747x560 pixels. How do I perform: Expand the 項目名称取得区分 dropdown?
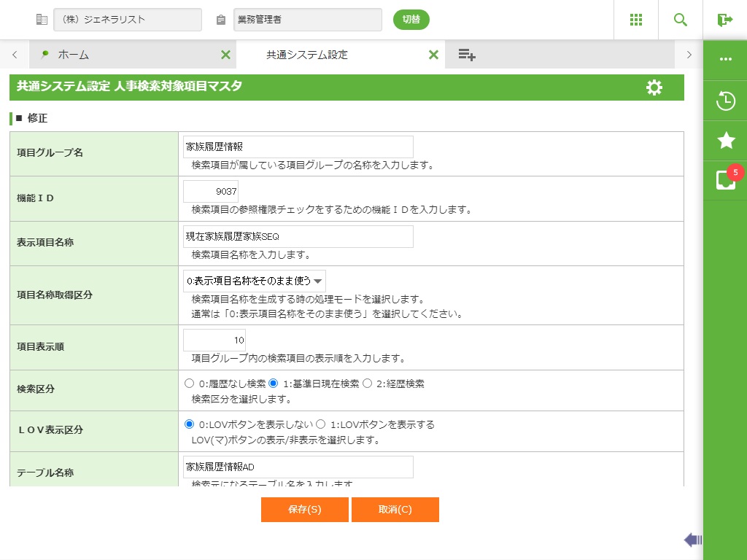pos(254,281)
